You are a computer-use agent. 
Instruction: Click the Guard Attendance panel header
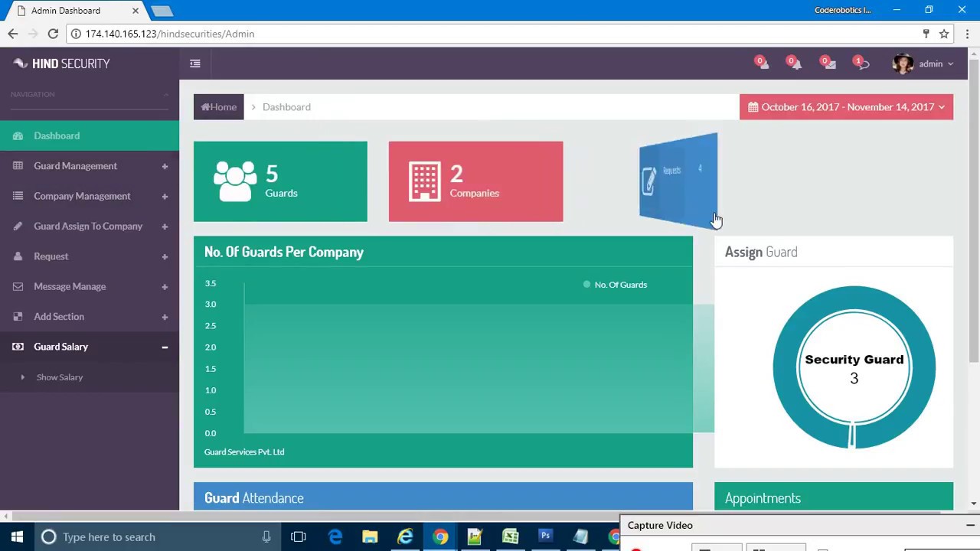point(443,497)
